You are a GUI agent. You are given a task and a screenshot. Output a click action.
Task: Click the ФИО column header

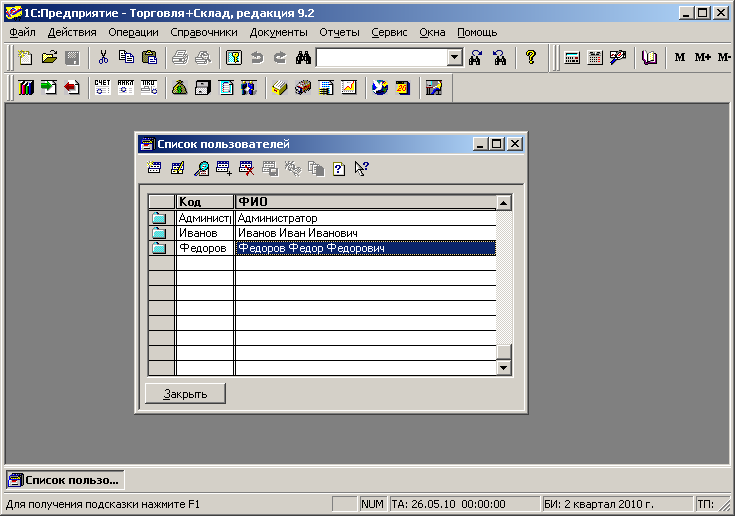[x=365, y=202]
